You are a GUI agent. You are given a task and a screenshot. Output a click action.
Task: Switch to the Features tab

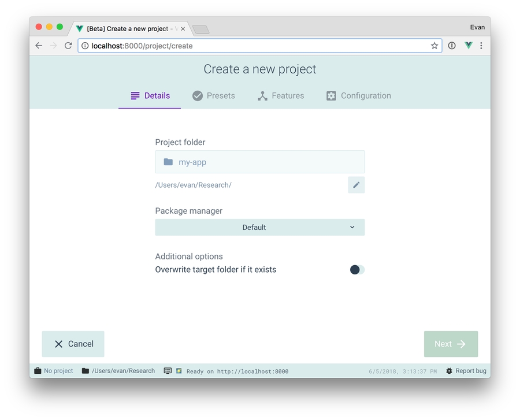coord(281,96)
